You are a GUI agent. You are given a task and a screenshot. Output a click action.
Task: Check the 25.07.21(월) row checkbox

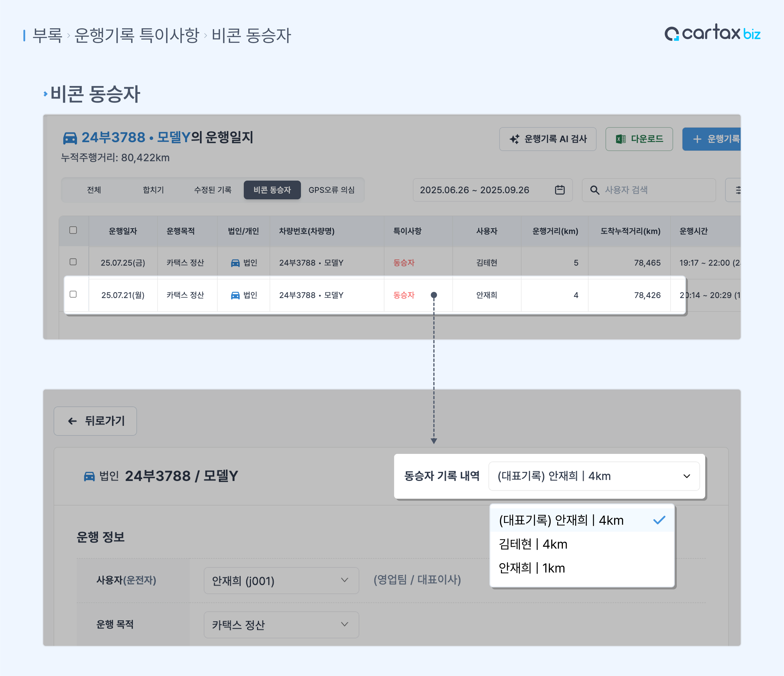point(73,294)
